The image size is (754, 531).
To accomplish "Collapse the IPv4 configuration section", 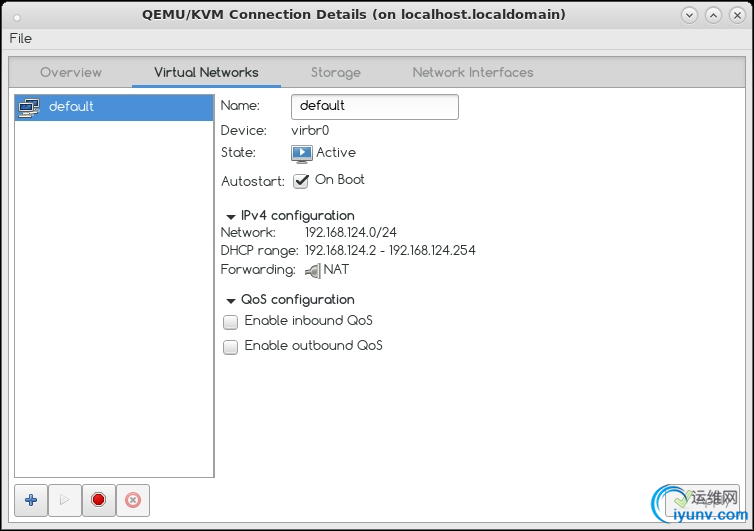I will [231, 217].
